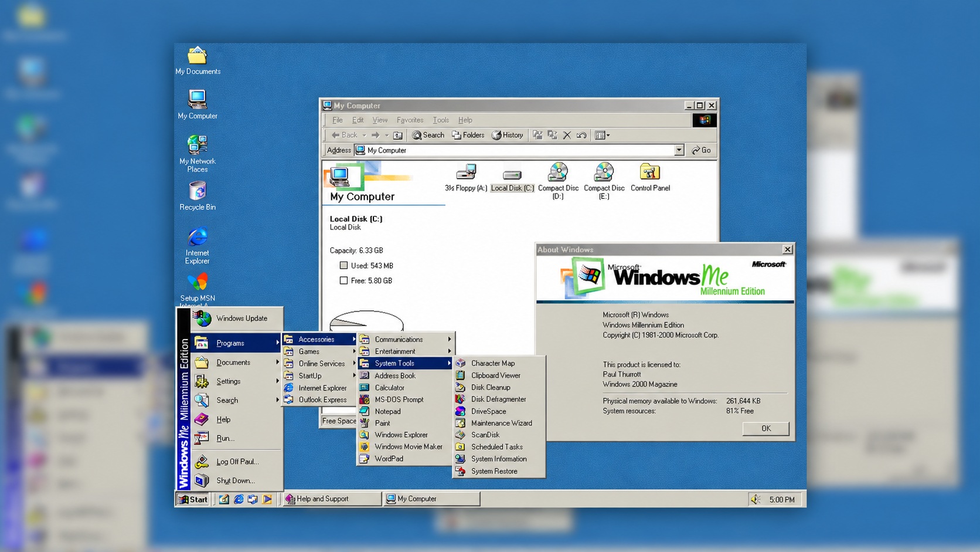The height and width of the screenshot is (552, 980).
Task: Click Log Off Paul... entry
Action: tap(237, 462)
